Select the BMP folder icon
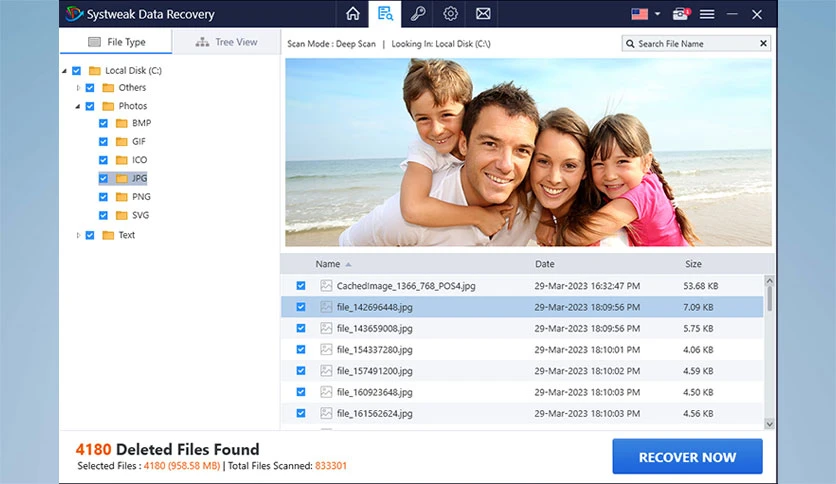The width and height of the screenshot is (836, 484). pyautogui.click(x=122, y=123)
